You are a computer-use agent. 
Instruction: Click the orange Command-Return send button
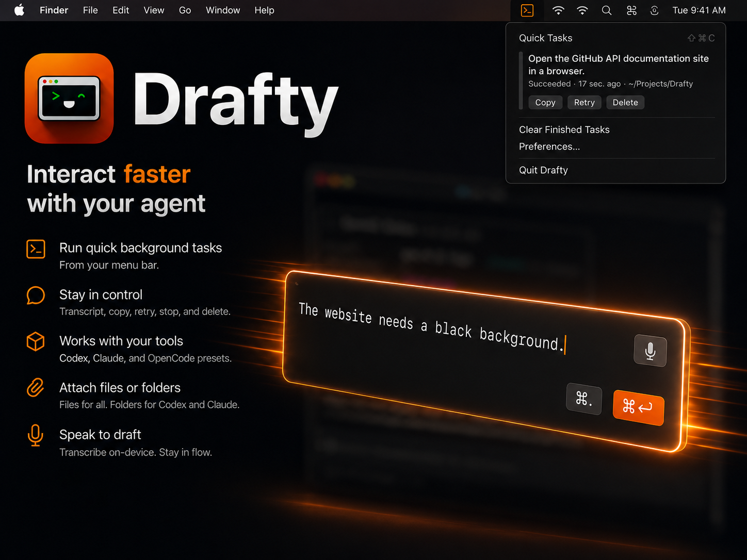(638, 407)
